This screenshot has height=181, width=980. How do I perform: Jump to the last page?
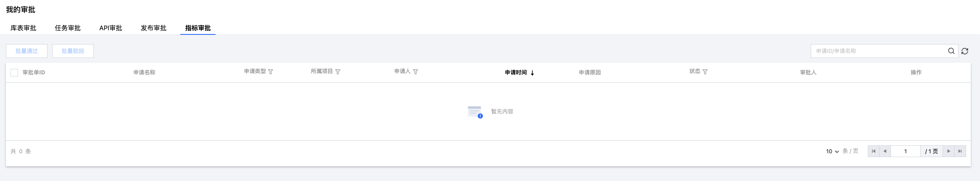coord(960,151)
